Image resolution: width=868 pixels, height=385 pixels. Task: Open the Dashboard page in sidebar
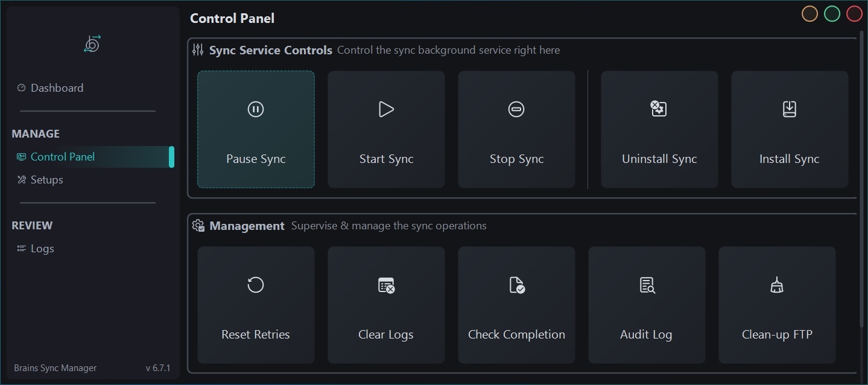57,88
